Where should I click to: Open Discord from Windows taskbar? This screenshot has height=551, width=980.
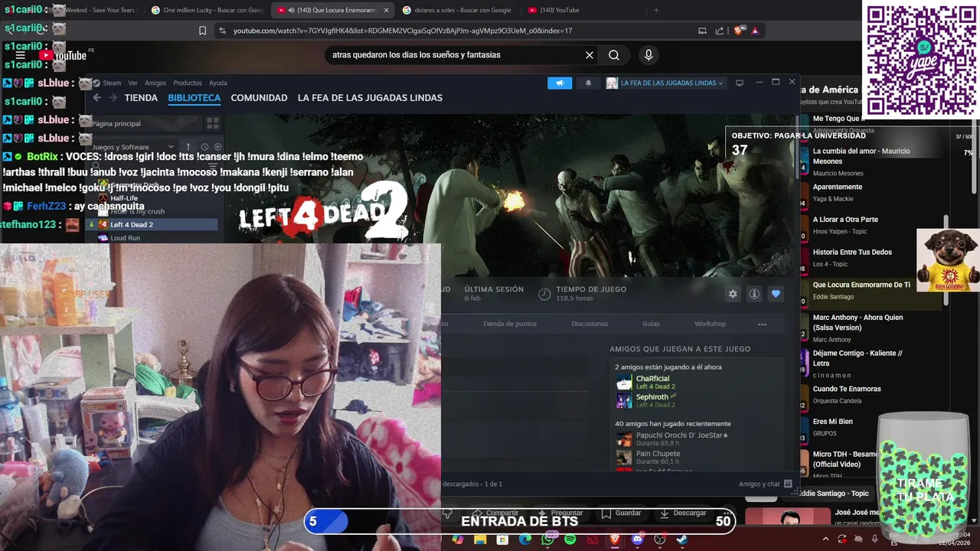click(x=637, y=540)
